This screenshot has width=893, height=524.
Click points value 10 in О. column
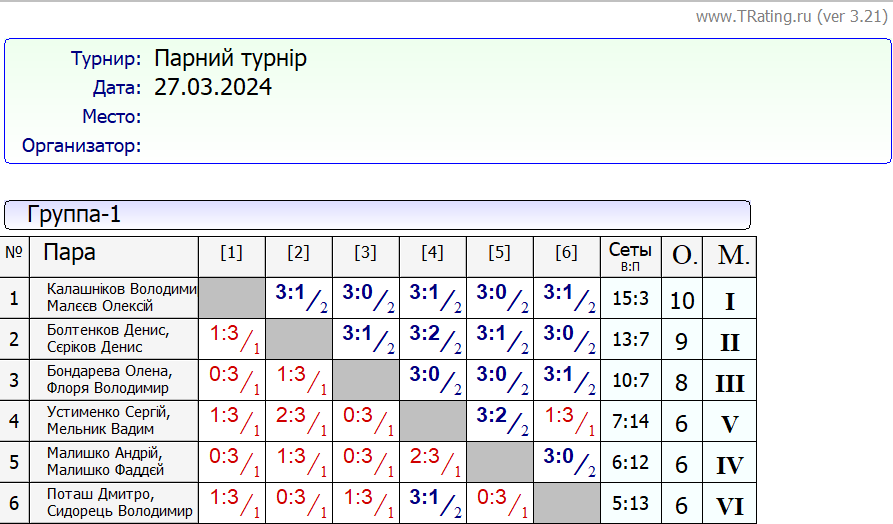[x=682, y=300]
